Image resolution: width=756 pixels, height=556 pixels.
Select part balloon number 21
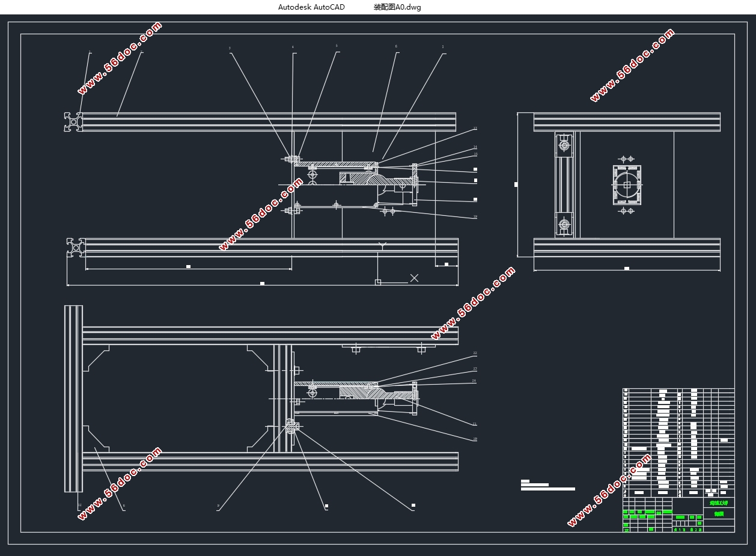click(475, 424)
